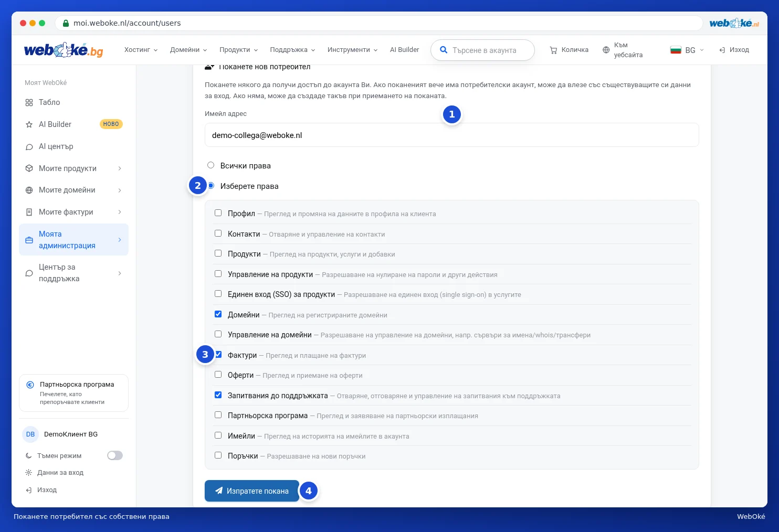Open the BG language dropdown

tap(687, 50)
